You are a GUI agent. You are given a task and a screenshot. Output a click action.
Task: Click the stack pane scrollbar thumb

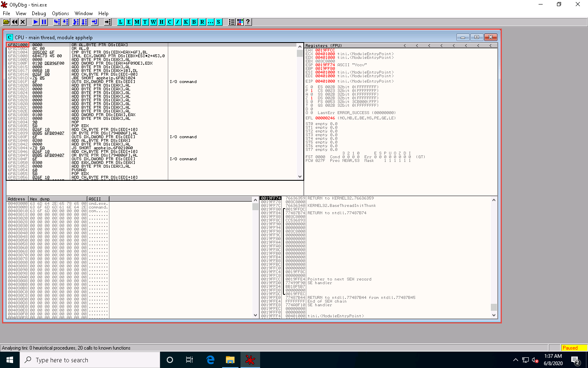click(x=494, y=307)
